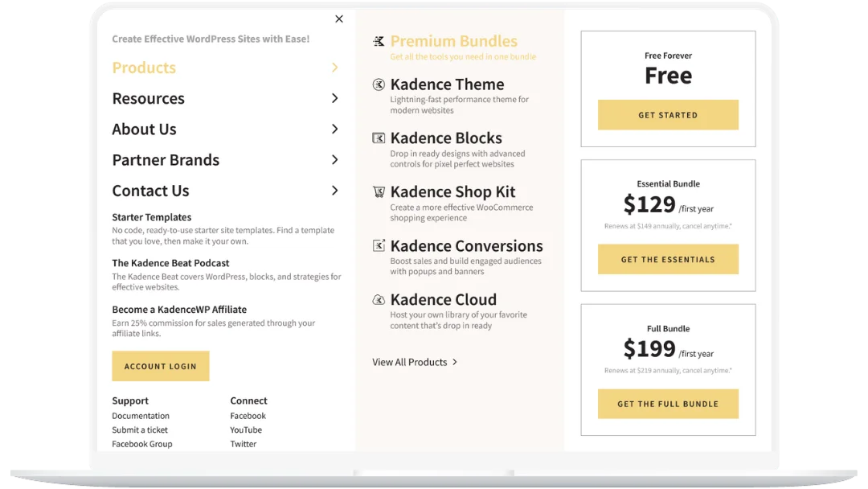
Task: Click the Kadence Shop Kit cart icon
Action: tap(379, 191)
